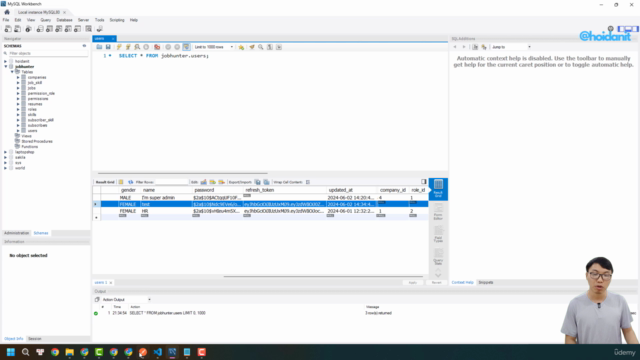This screenshot has width=640, height=360.
Task: Open the Limit to 1000 rows dropdown
Action: point(214,47)
